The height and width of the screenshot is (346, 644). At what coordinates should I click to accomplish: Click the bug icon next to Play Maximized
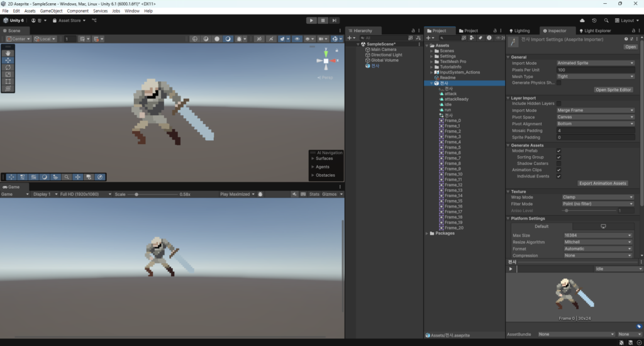(260, 194)
